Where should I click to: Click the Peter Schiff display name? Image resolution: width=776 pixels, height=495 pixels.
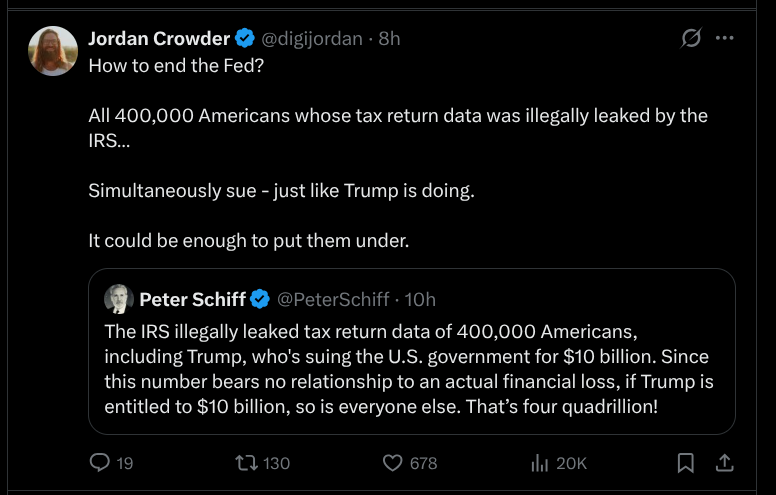point(193,299)
